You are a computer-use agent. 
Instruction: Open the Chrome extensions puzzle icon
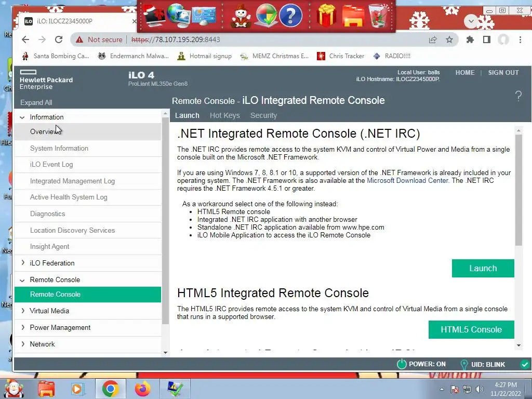[470, 39]
